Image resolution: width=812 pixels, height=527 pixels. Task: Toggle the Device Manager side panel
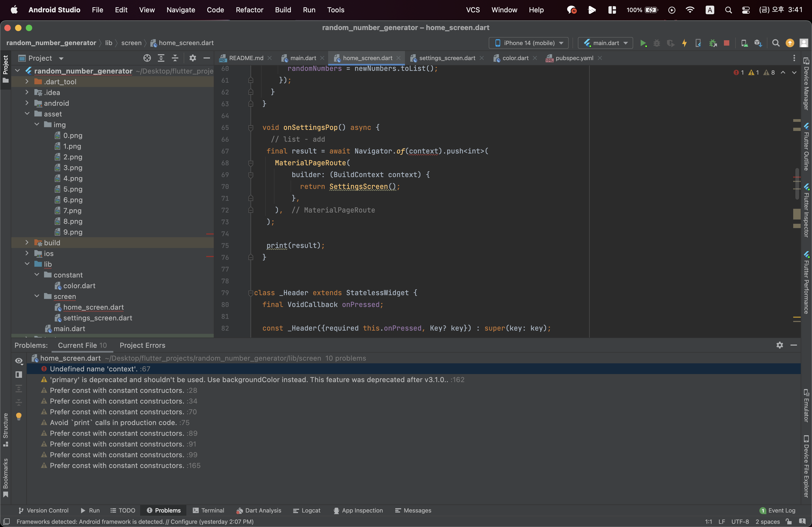(x=807, y=84)
